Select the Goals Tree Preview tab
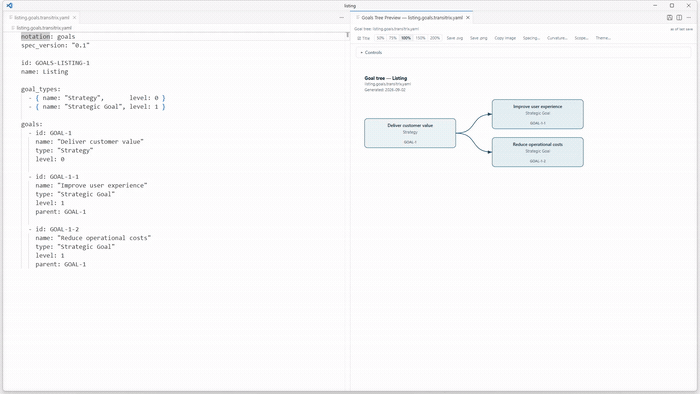The width and height of the screenshot is (700, 394). (412, 18)
